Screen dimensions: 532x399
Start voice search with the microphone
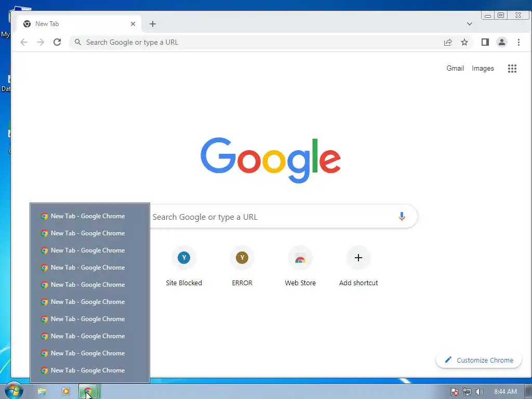tap(402, 217)
